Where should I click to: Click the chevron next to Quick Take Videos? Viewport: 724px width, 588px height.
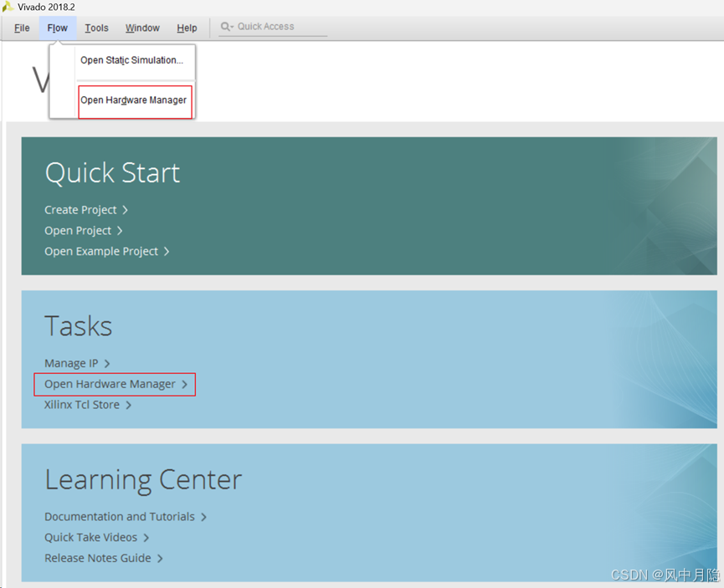[x=146, y=538]
